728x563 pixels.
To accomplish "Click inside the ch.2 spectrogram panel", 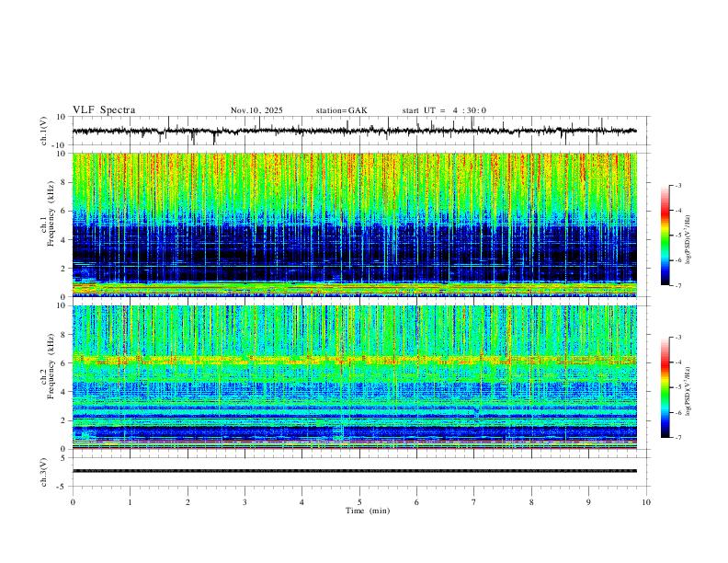I will tap(354, 377).
